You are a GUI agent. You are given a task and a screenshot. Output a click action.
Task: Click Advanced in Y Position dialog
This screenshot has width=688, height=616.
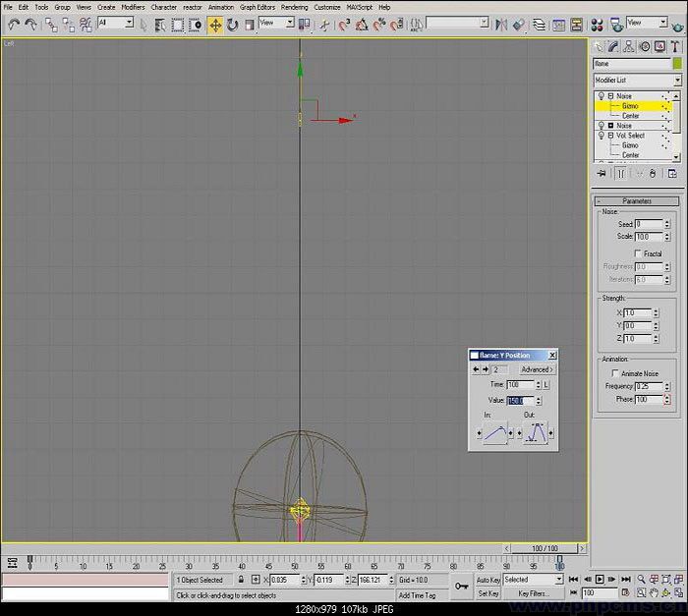[x=537, y=369]
